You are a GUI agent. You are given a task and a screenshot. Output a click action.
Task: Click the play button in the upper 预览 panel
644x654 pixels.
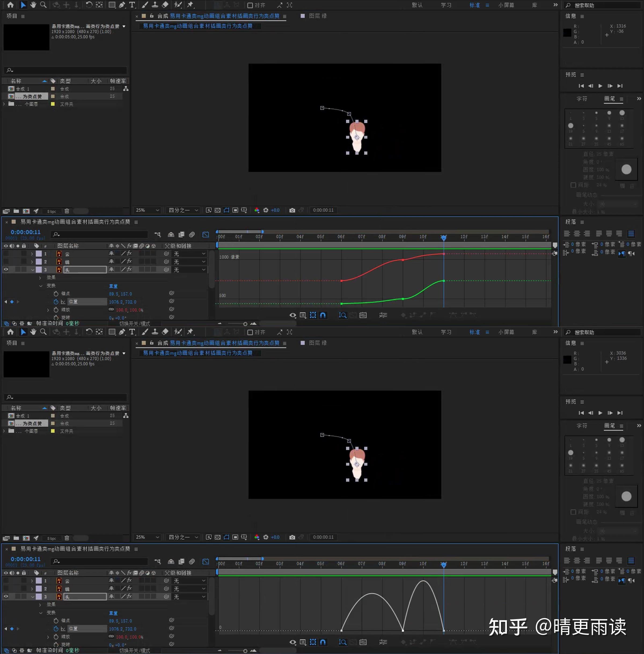point(600,86)
